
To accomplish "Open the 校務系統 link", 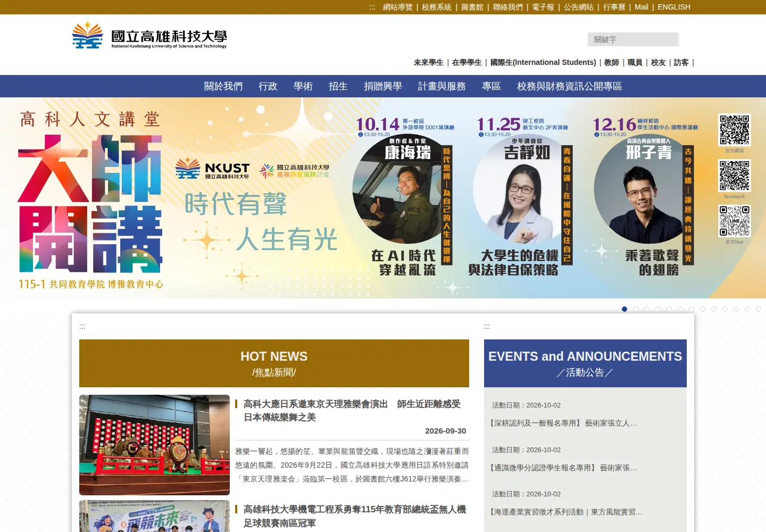I will [437, 7].
